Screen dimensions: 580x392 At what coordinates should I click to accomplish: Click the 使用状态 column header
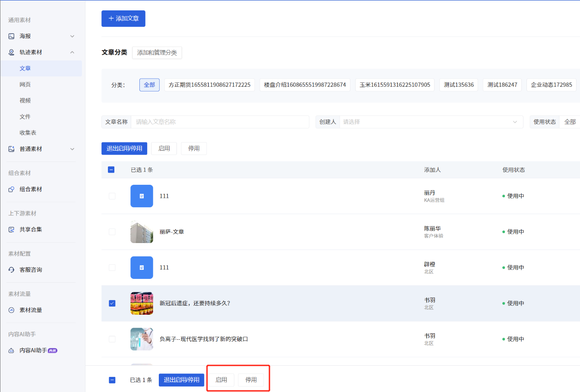pyautogui.click(x=514, y=170)
